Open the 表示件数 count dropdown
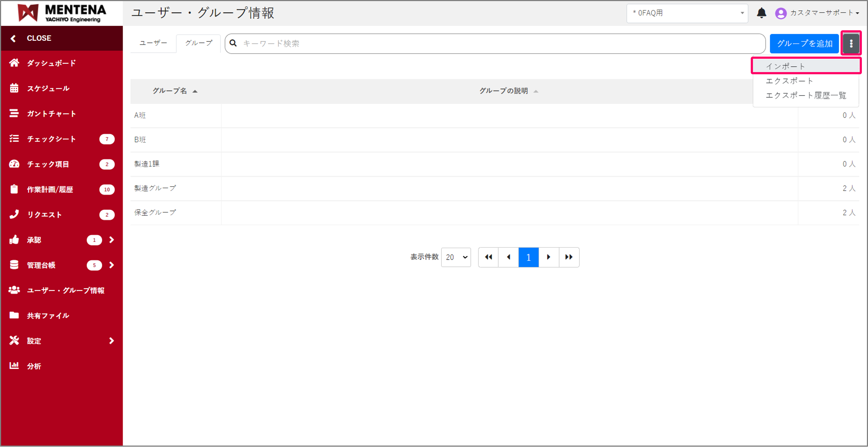868x447 pixels. 456,257
